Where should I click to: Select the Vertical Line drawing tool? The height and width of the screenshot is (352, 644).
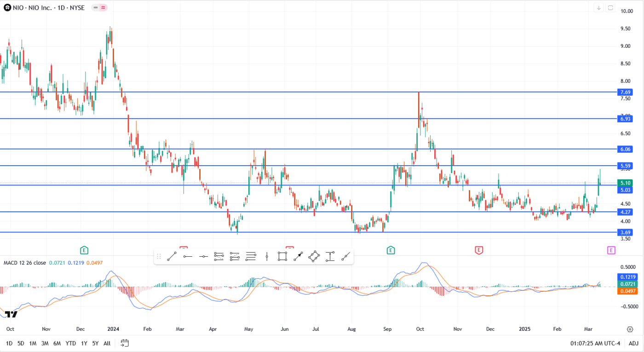pos(267,256)
